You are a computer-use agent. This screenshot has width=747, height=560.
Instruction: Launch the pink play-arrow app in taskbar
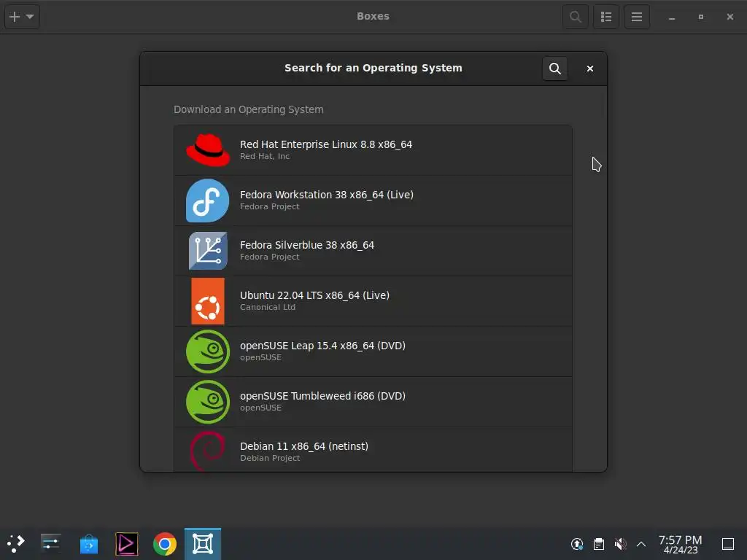click(127, 543)
